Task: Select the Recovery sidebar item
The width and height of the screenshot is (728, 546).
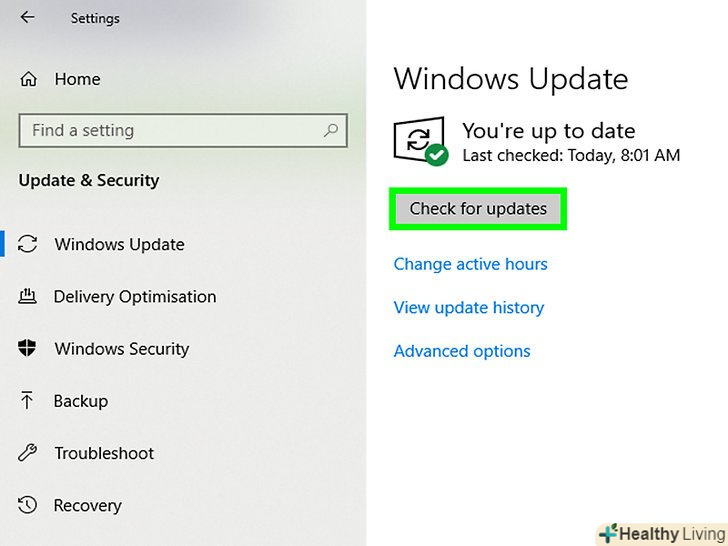Action: point(87,506)
